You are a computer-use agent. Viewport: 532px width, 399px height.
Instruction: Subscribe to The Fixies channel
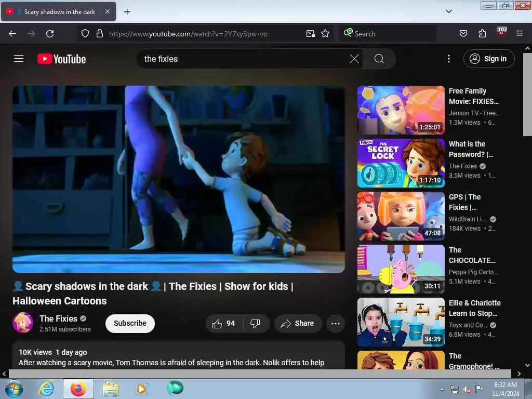(130, 323)
